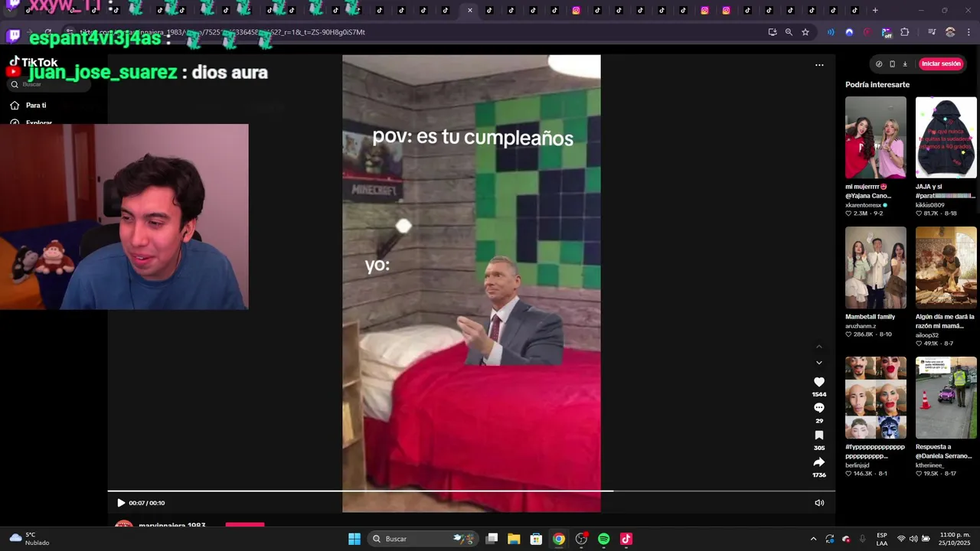Open the Mambetali family video thumbnail
This screenshot has width=980, height=551.
click(x=875, y=268)
